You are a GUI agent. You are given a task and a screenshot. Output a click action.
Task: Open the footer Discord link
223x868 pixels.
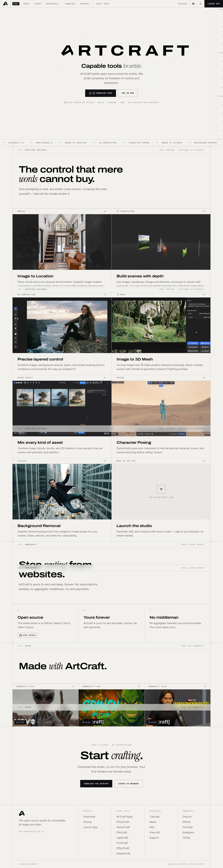(187, 816)
